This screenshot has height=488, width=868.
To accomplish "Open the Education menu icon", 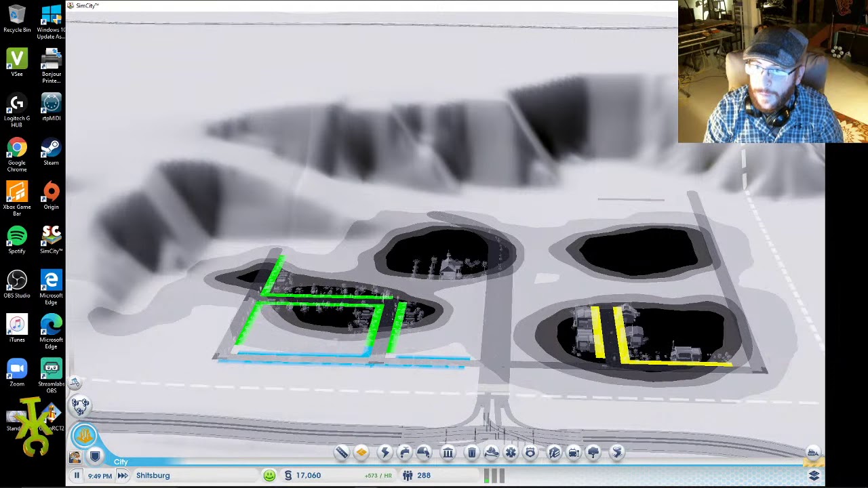I will (554, 453).
